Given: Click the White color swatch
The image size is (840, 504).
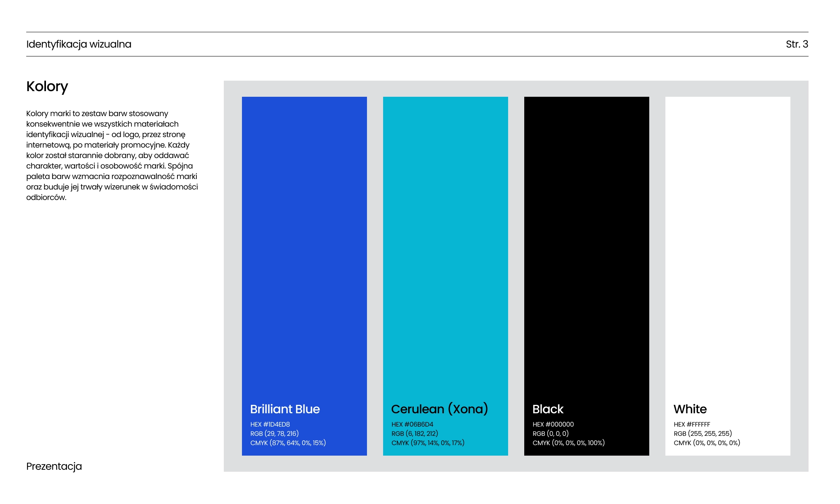Looking at the screenshot, I should (x=727, y=242).
